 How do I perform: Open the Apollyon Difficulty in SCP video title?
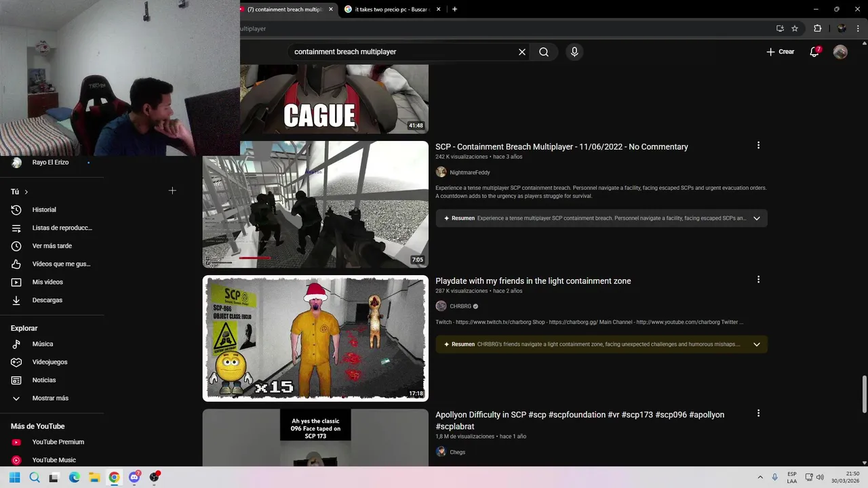[580, 420]
